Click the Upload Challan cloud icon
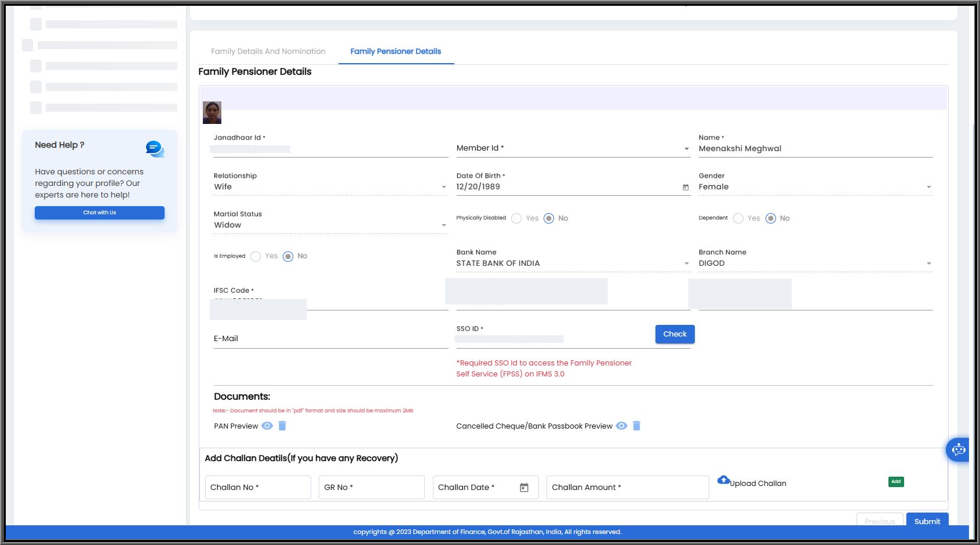 pyautogui.click(x=723, y=480)
